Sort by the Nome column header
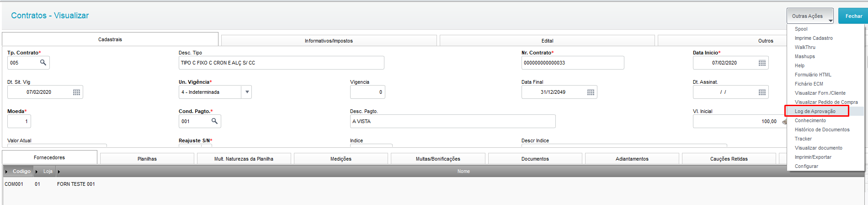Image resolution: width=868 pixels, height=205 pixels. pos(463,171)
